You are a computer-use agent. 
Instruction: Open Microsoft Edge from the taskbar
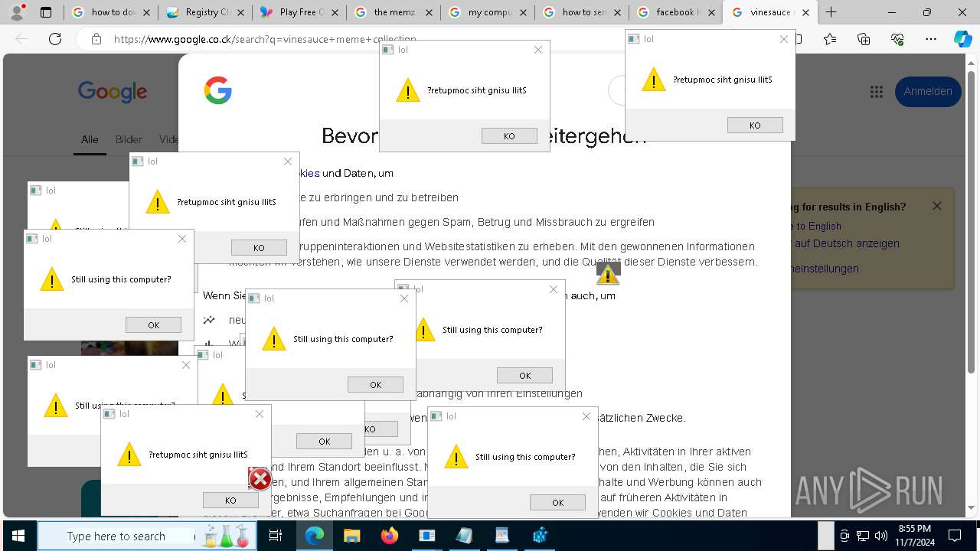pyautogui.click(x=315, y=536)
